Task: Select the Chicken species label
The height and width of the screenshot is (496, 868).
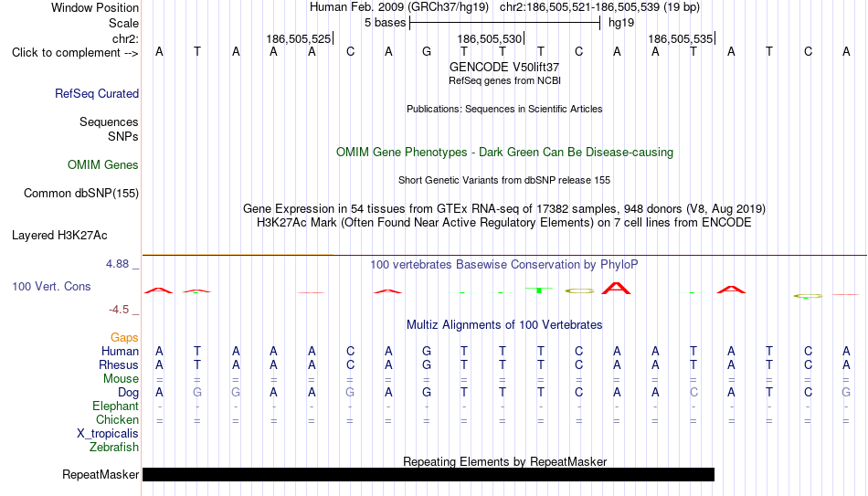Action: (x=117, y=419)
